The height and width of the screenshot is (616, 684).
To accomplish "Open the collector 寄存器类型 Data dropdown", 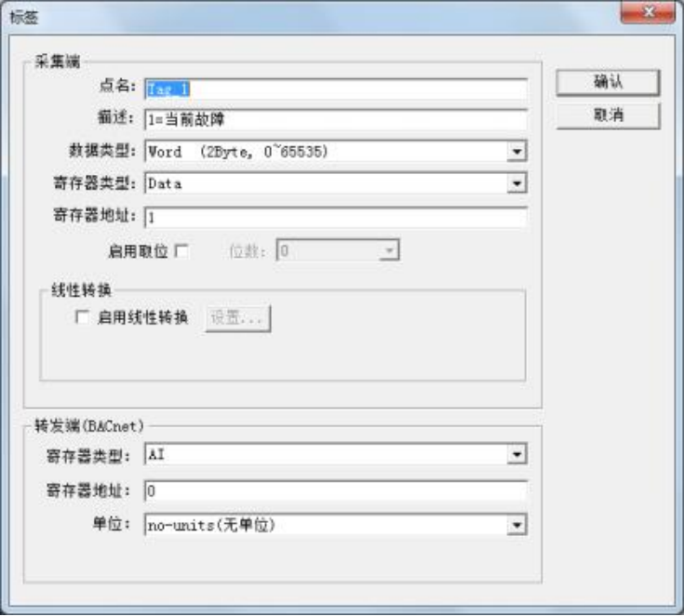I will click(516, 183).
